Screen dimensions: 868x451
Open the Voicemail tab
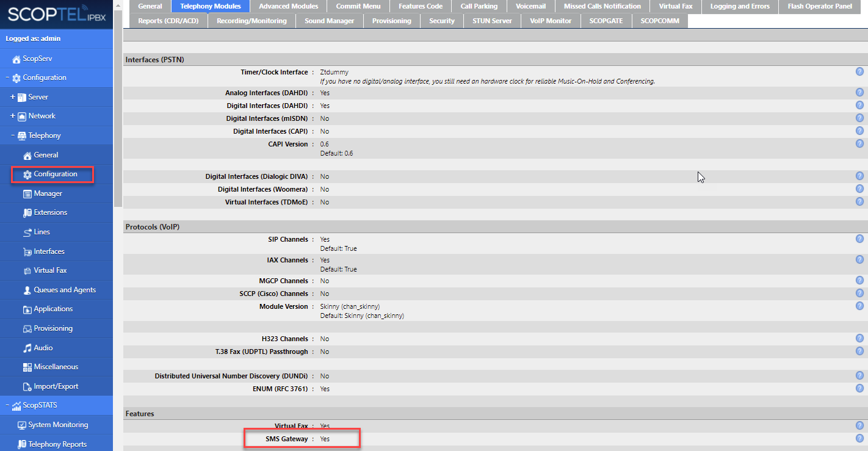click(531, 6)
